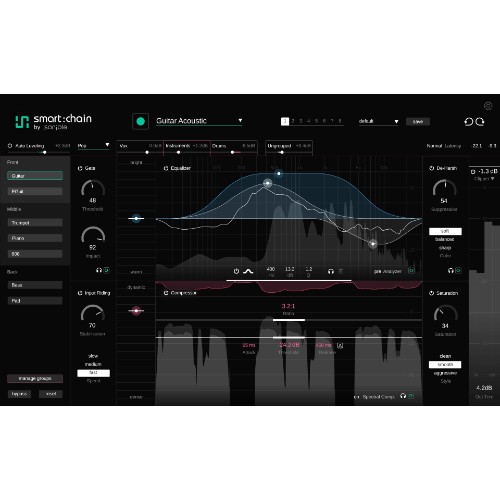Click the save preset button
Screen dimensions: 500x500
pyautogui.click(x=418, y=122)
